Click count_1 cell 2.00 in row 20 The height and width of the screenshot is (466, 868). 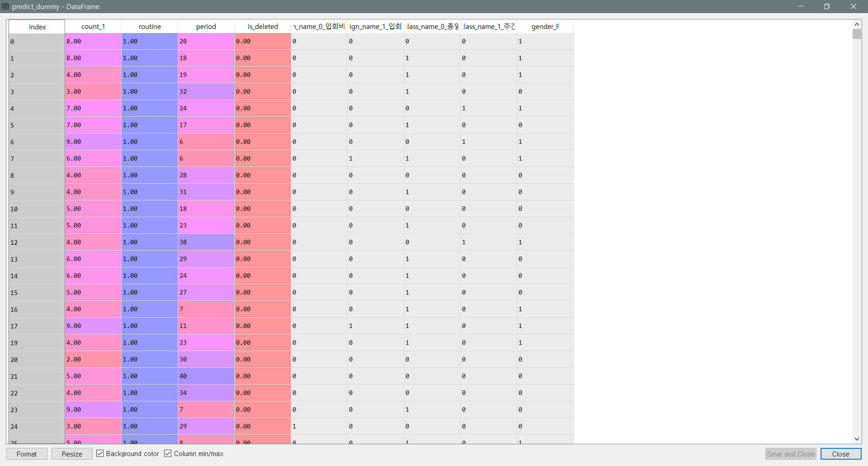pyautogui.click(x=93, y=359)
